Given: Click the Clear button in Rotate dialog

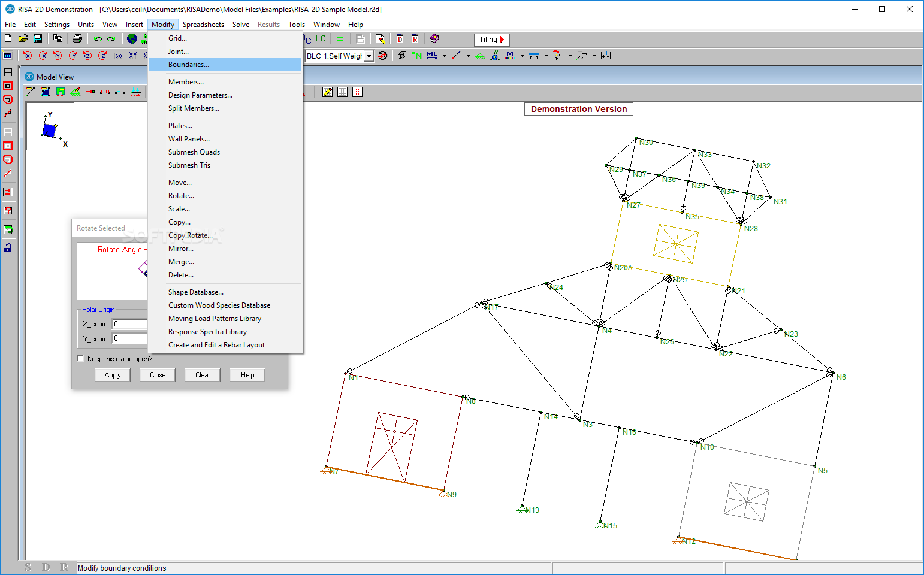Looking at the screenshot, I should click(x=203, y=375).
